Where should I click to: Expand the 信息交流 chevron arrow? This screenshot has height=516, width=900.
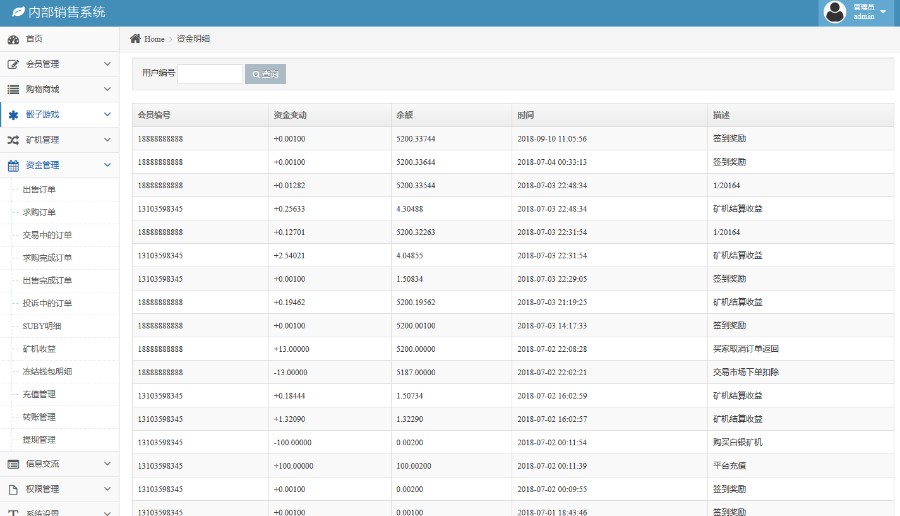[x=107, y=464]
